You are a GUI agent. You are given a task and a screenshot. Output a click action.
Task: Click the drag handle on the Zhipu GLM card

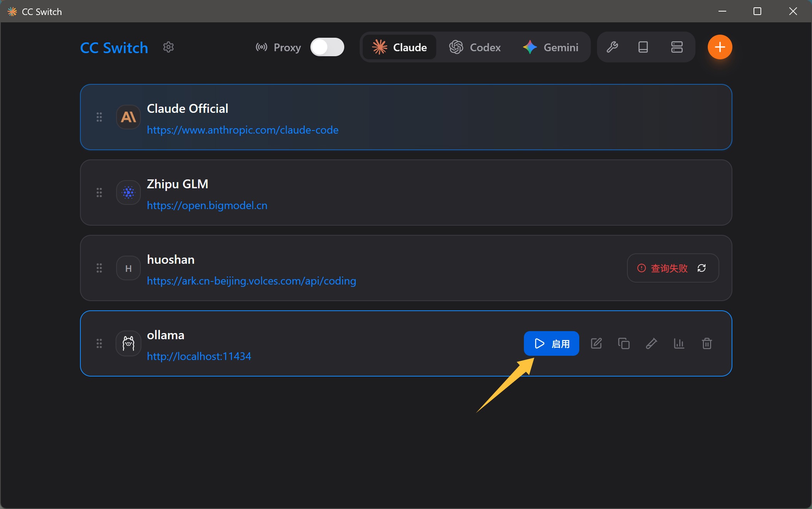pyautogui.click(x=99, y=193)
